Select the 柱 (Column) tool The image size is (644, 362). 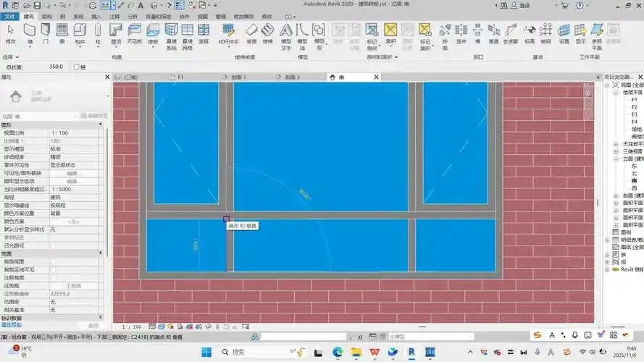coord(98,33)
